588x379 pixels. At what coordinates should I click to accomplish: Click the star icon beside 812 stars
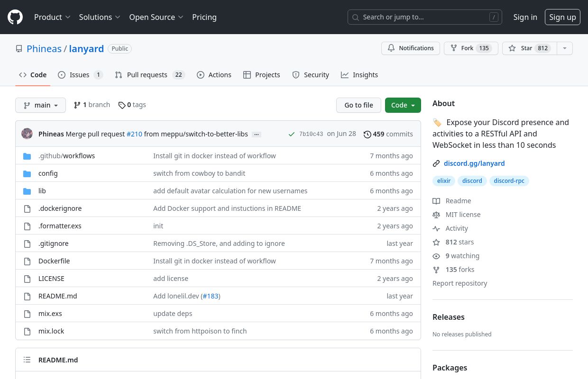pyautogui.click(x=436, y=242)
